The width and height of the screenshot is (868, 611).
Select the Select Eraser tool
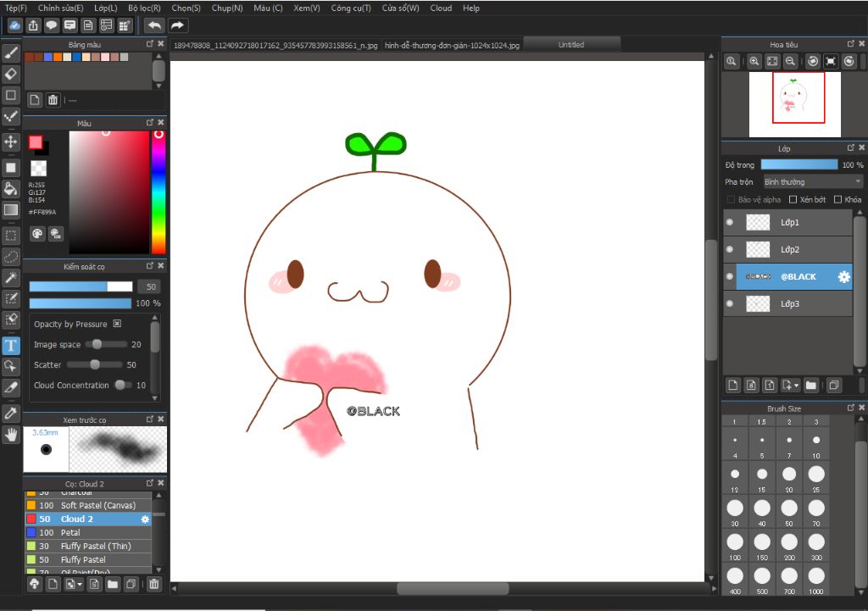pos(11,319)
